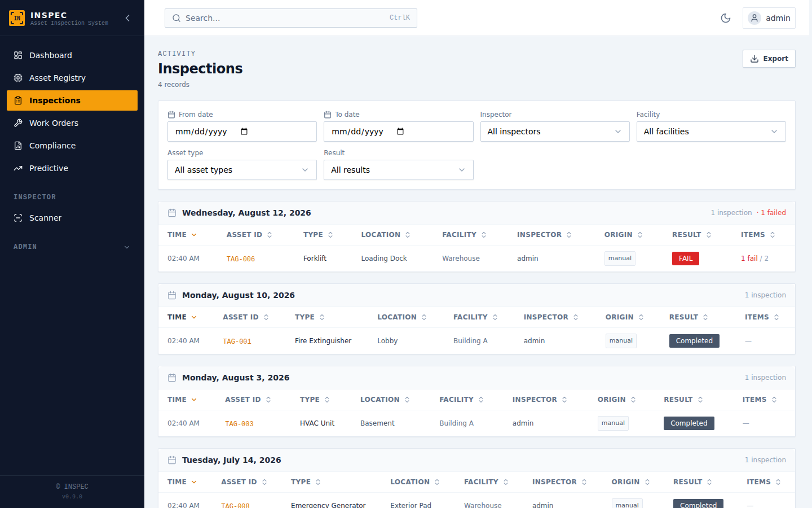This screenshot has height=508, width=812.
Task: Sort July 14 table by ASSET ID
Action: [244, 482]
